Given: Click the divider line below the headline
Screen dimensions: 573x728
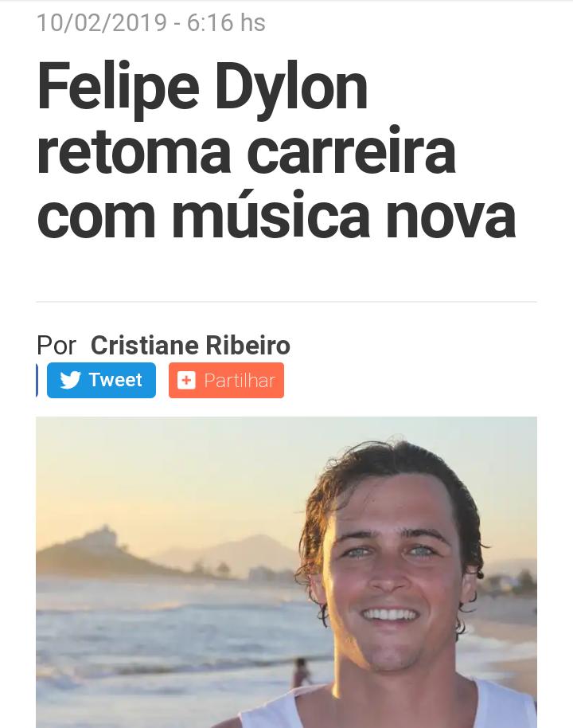Looking at the screenshot, I should (x=286, y=302).
